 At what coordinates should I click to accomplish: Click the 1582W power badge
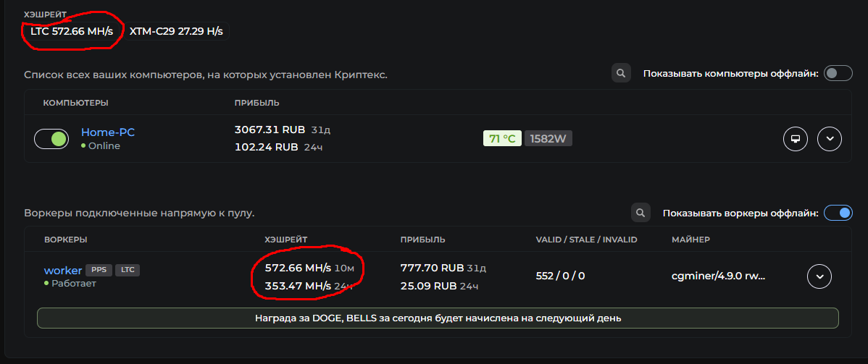pos(548,138)
